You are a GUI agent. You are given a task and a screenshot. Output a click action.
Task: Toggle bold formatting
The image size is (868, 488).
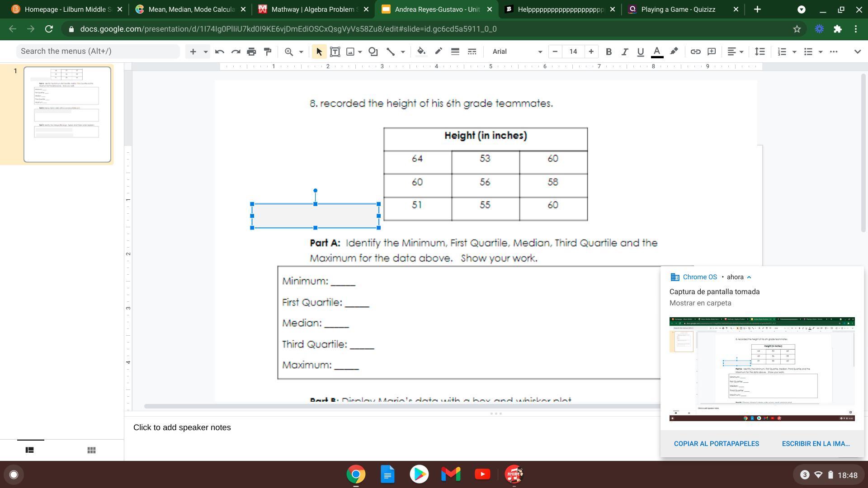[x=609, y=52]
